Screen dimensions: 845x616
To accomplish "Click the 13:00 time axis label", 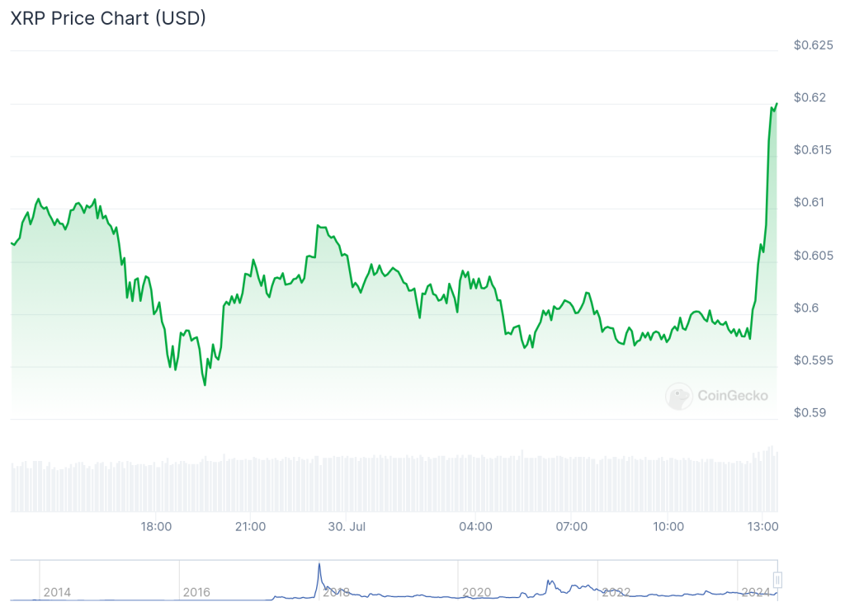I will point(762,526).
